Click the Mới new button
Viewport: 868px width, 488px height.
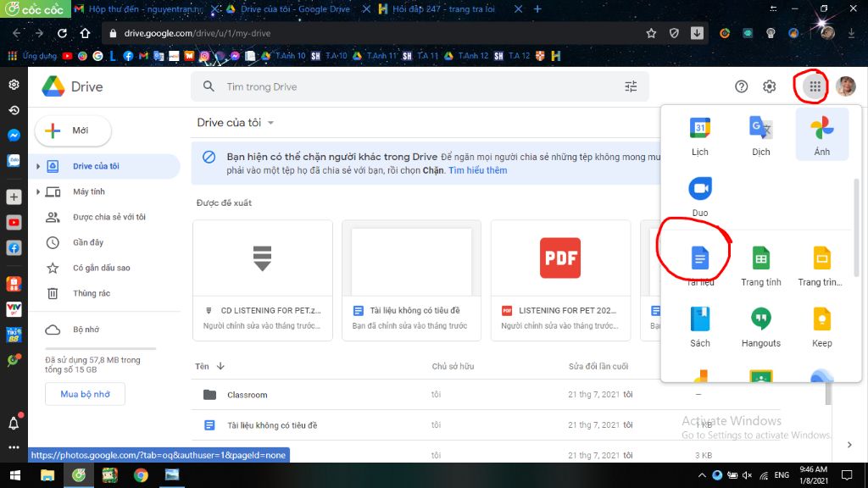click(x=73, y=130)
